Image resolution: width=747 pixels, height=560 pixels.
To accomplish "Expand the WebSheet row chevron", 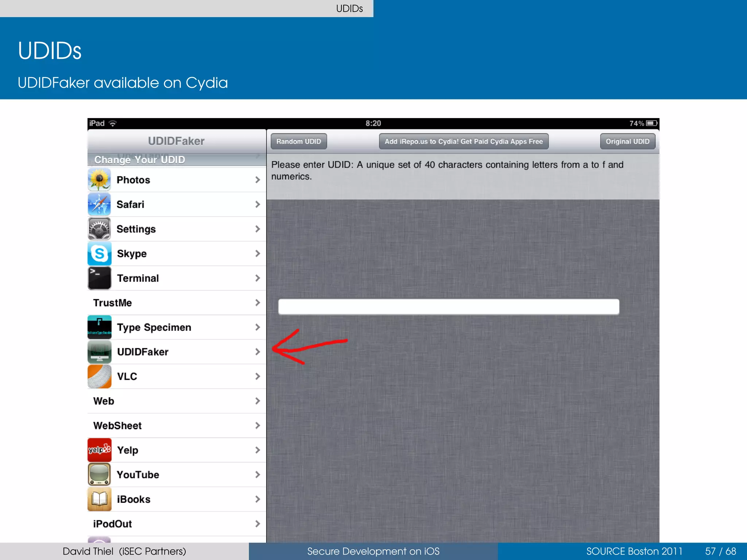I will 258,425.
